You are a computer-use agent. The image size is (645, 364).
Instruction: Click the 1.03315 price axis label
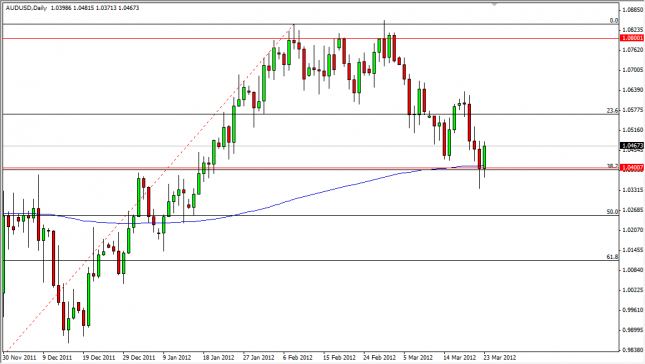633,190
